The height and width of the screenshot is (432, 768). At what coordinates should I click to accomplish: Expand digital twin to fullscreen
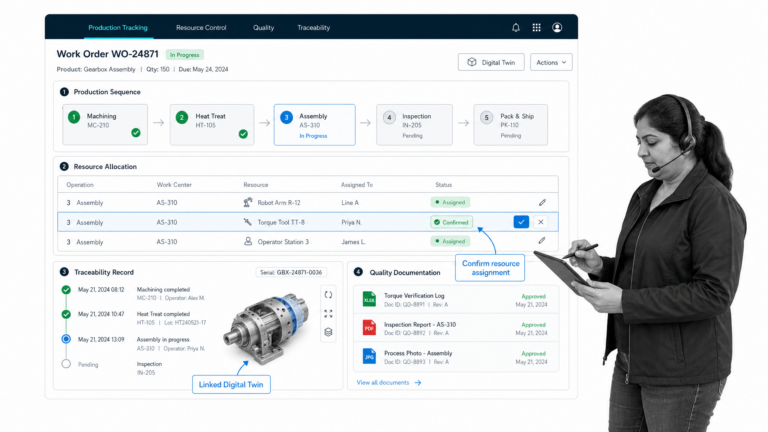click(x=328, y=313)
